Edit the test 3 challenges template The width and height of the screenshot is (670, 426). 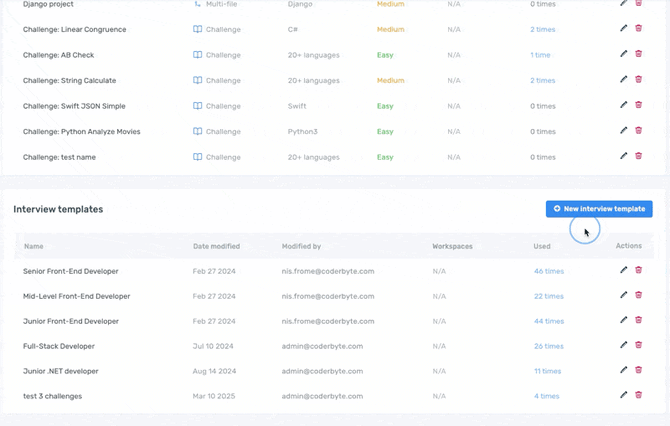point(624,395)
